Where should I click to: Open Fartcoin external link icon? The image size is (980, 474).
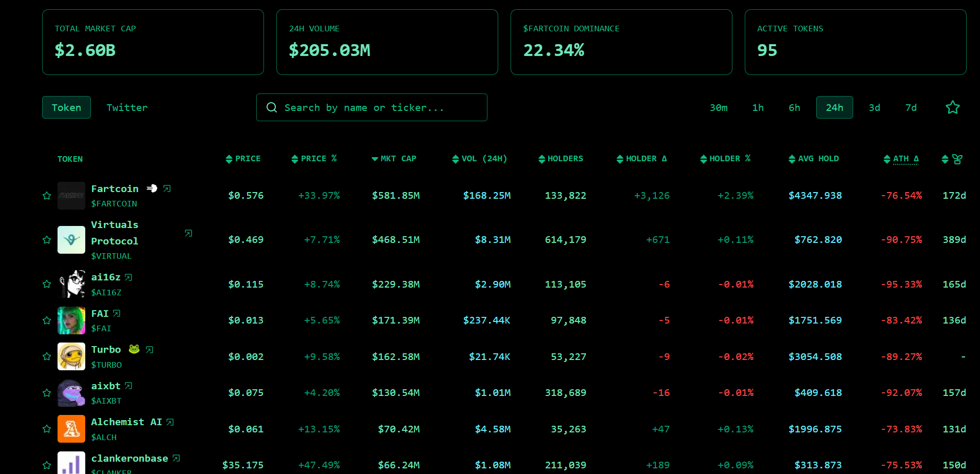167,188
